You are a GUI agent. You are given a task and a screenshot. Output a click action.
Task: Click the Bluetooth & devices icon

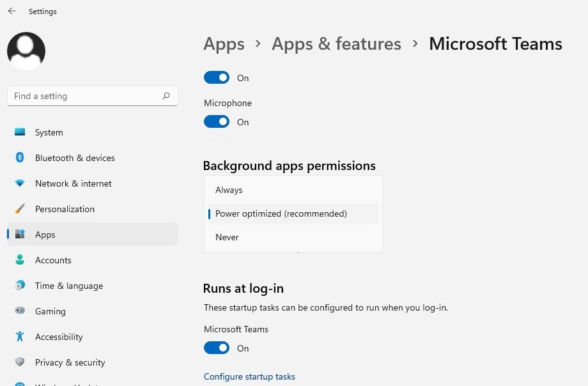pos(20,158)
